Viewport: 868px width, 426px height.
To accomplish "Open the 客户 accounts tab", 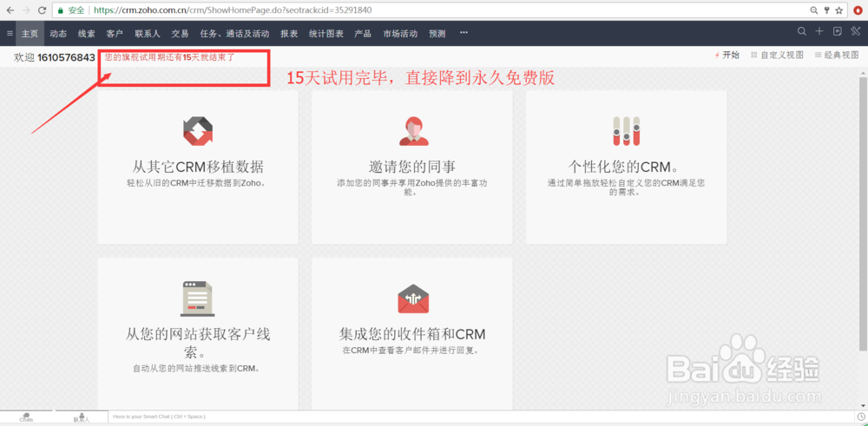I will [x=115, y=33].
